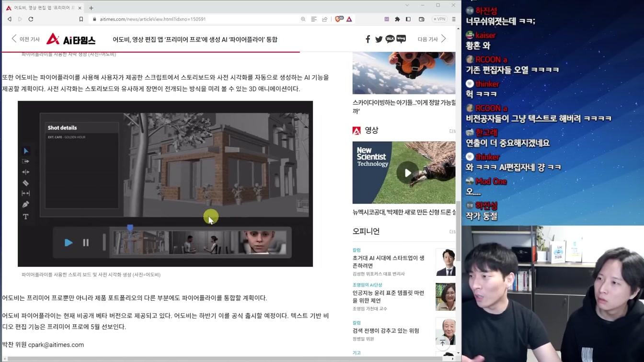Click the image caption '파이어플라이를 사용한 스토리 보드'
The width and height of the screenshot is (644, 362).
pos(91,275)
